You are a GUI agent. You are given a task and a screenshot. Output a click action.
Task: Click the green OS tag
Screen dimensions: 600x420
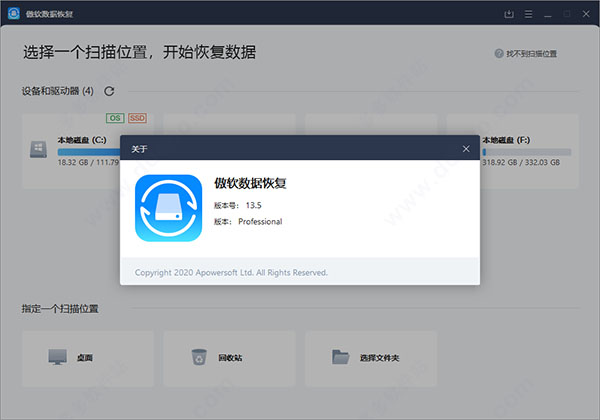[x=115, y=118]
